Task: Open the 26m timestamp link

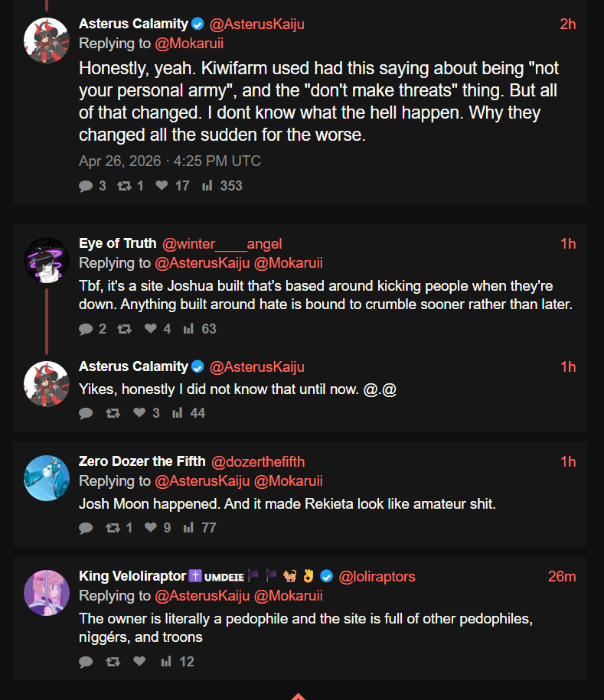Action: point(562,576)
